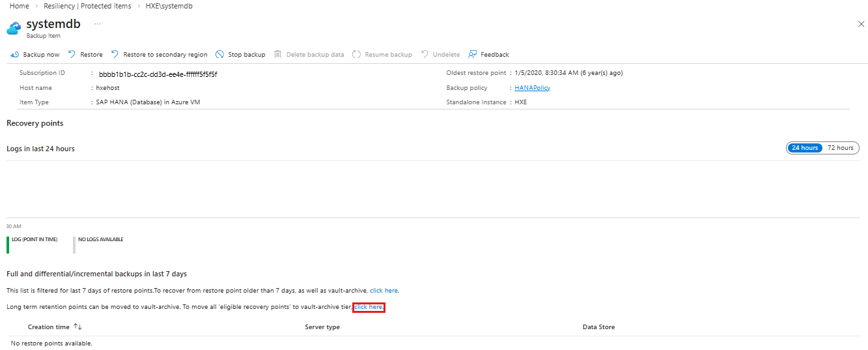Open Resiliency | Protected items breadcrumb
This screenshot has height=350, width=868.
[87, 6]
